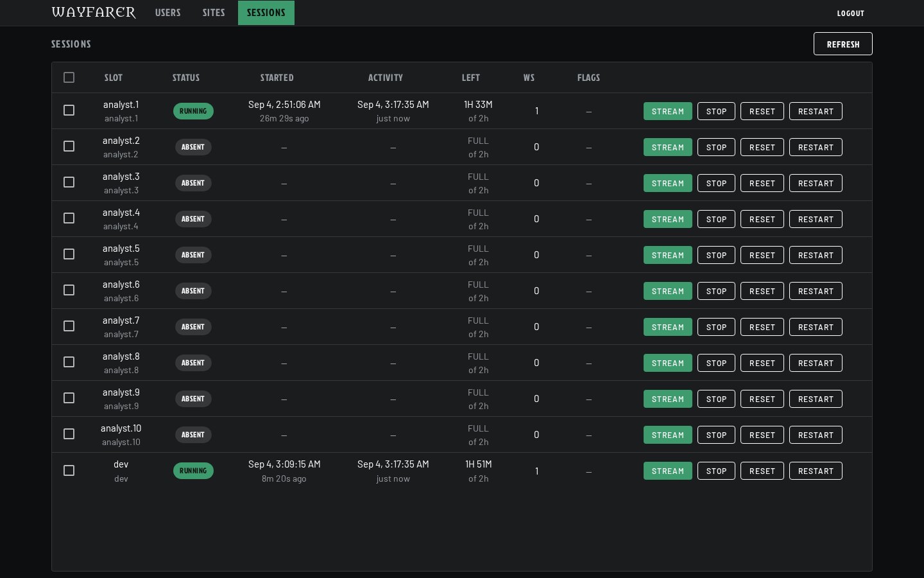Stop the analyst.10 session
924x578 pixels.
click(716, 435)
